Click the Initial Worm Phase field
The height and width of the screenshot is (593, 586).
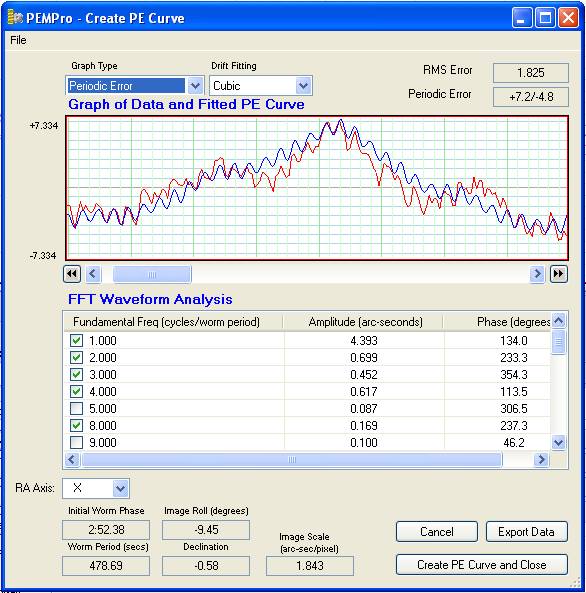click(106, 530)
